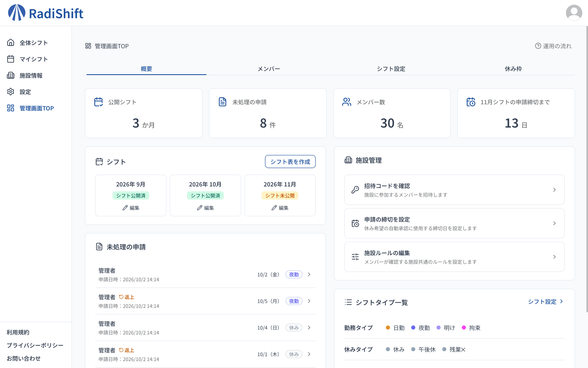
Task: Click the pencil edit icon for 2026年 9月
Action: point(125,208)
